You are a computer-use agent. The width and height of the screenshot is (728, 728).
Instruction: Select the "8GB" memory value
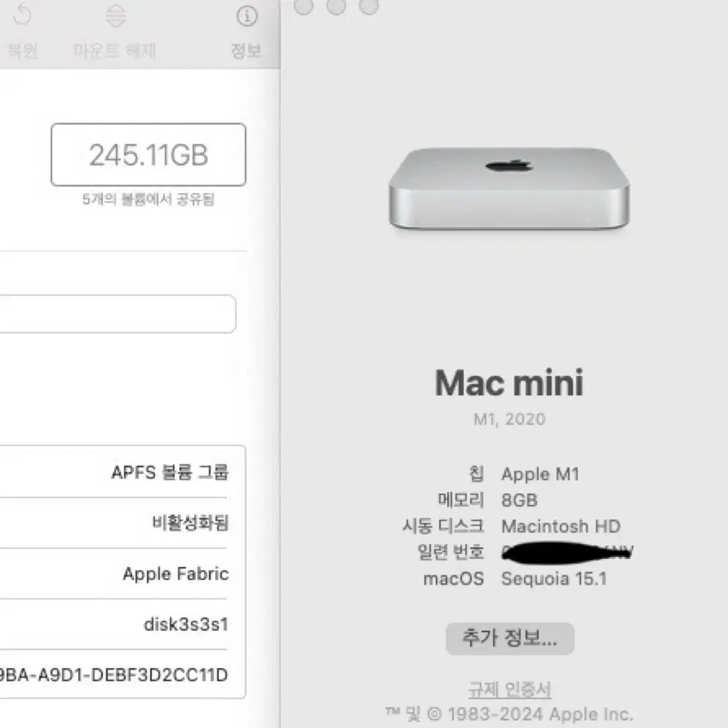tap(519, 500)
